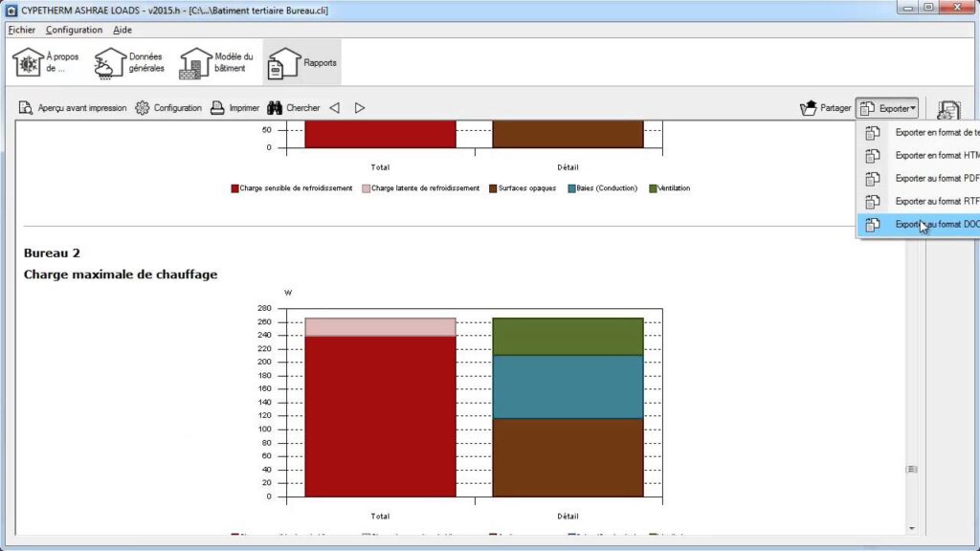Share the report via Partager
Screen dimensions: 980x551
point(825,108)
